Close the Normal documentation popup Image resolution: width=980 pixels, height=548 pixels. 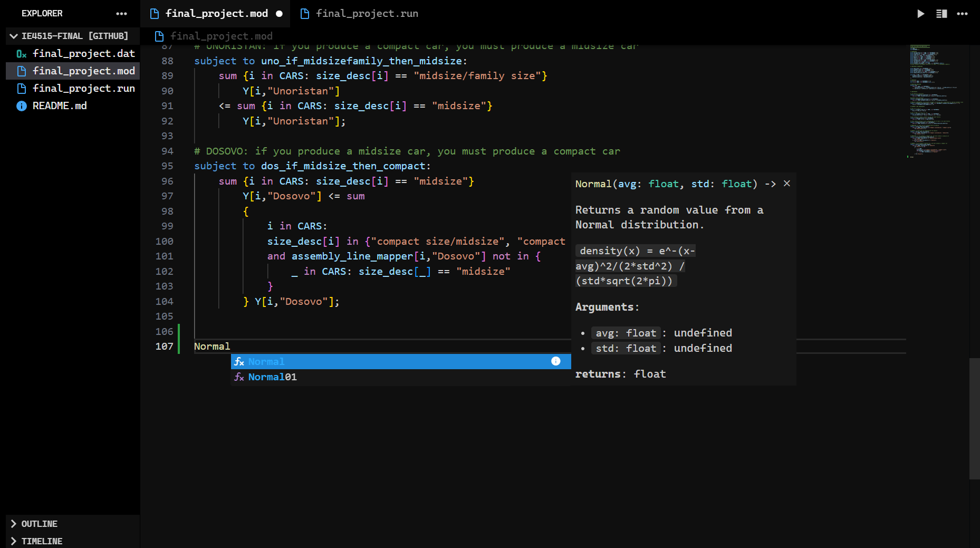(787, 184)
